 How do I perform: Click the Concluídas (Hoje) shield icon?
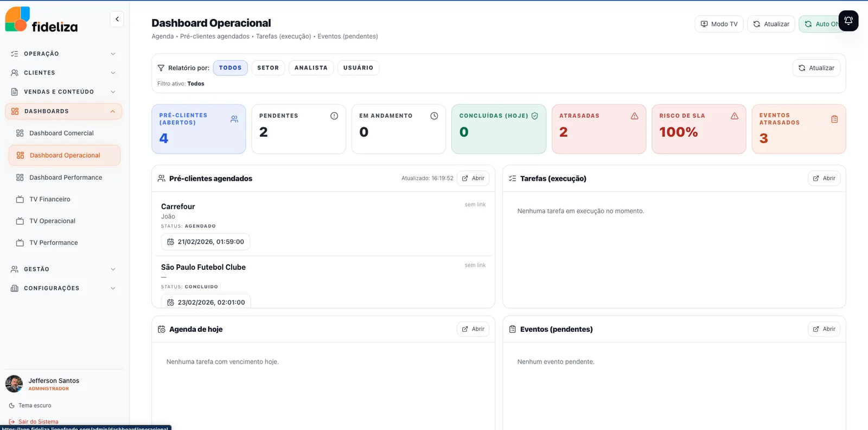pos(534,116)
